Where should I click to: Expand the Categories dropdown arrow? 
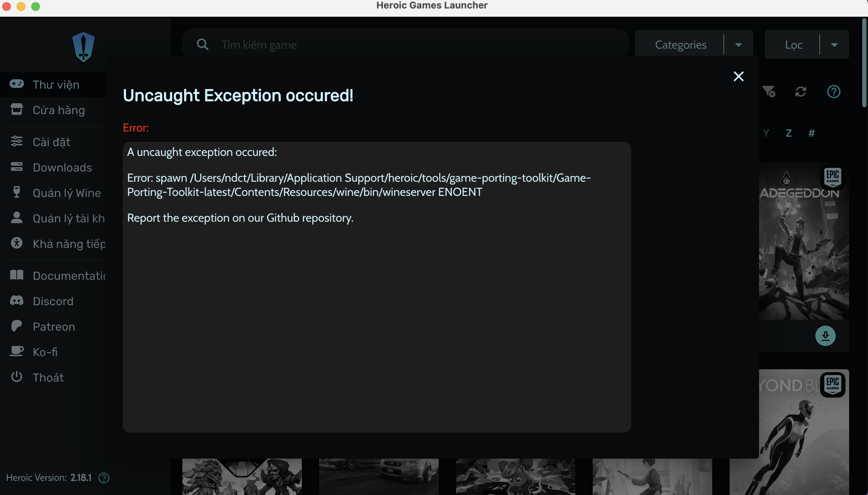738,45
